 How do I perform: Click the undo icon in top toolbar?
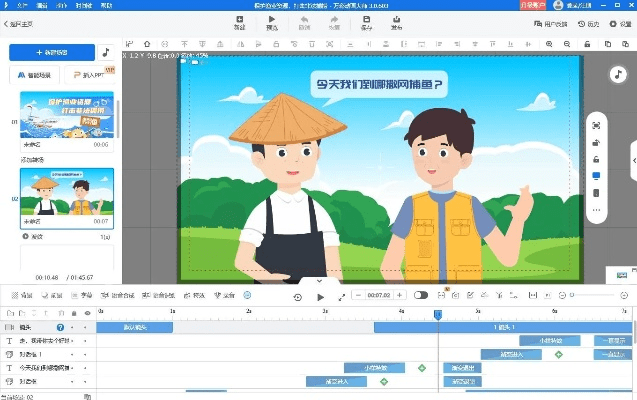point(303,20)
